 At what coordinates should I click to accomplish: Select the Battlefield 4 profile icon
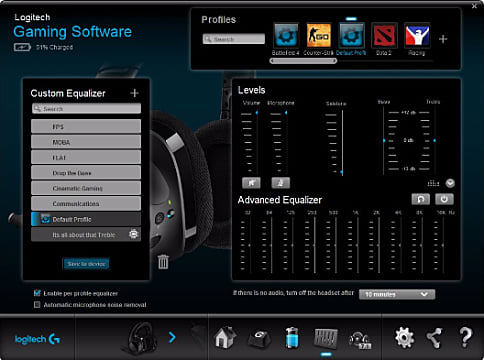pyautogui.click(x=286, y=35)
